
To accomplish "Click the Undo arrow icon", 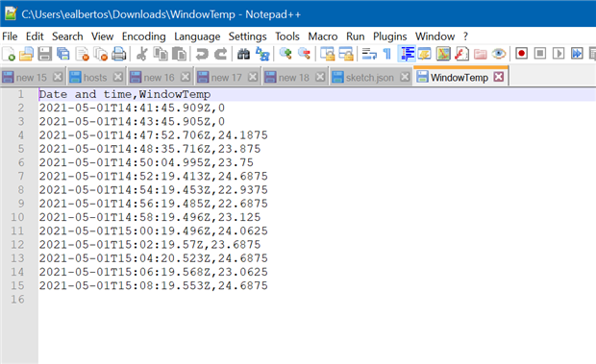I will pos(202,54).
